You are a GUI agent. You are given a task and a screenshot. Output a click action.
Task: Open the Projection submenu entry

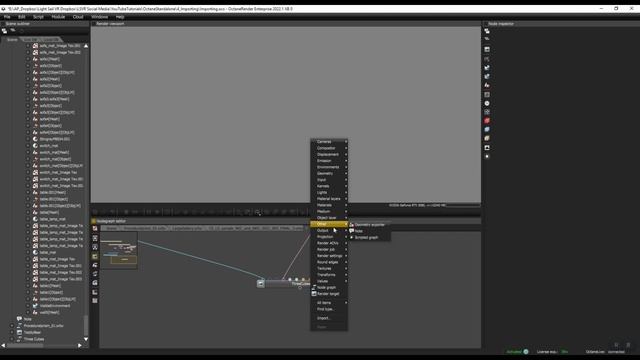[329, 237]
